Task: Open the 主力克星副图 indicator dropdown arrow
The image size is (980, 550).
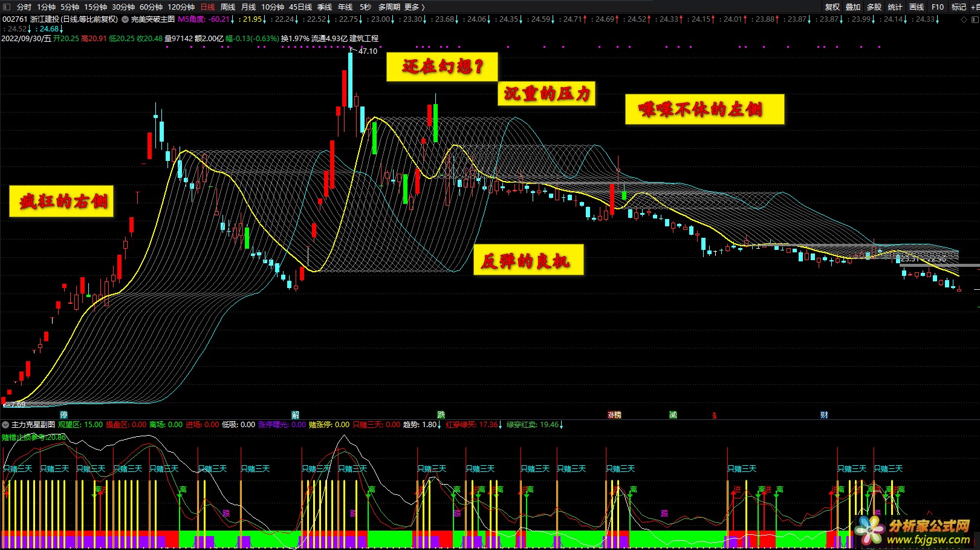Action: pos(5,425)
